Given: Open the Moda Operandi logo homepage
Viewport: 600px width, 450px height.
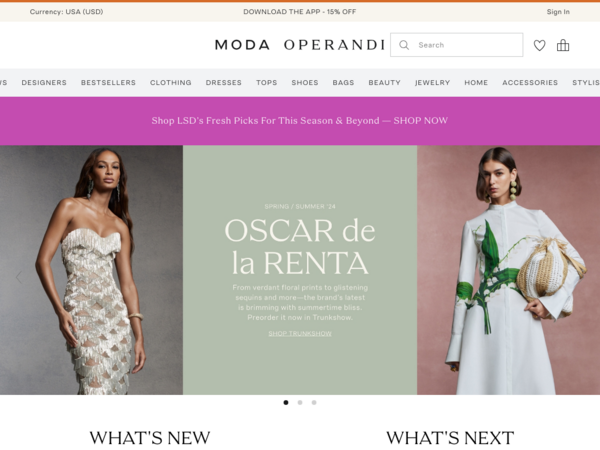Looking at the screenshot, I should pos(300,45).
